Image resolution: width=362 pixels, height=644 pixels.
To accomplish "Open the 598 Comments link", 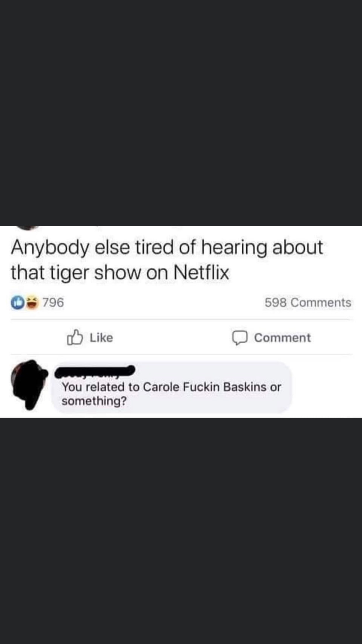I will pos(308,302).
